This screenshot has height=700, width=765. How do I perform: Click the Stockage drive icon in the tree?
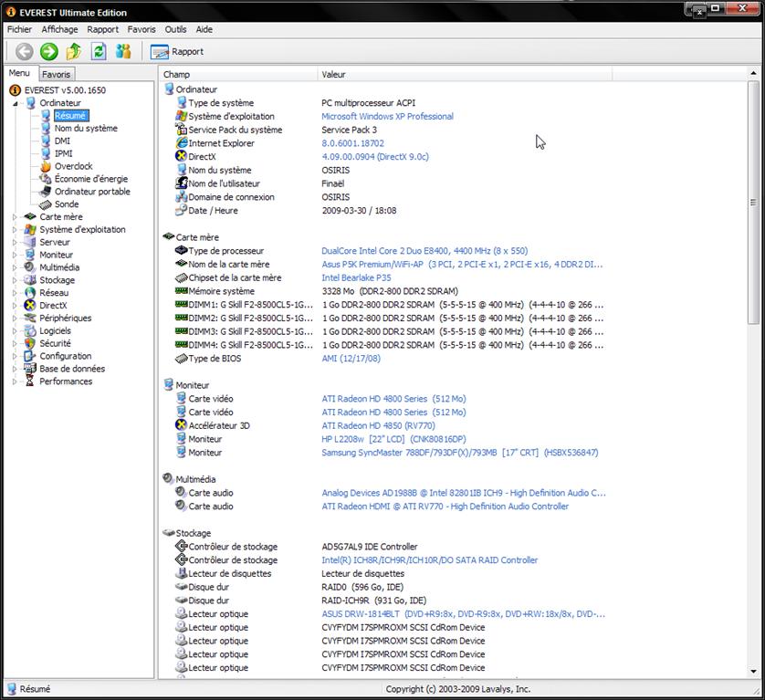tap(30, 280)
